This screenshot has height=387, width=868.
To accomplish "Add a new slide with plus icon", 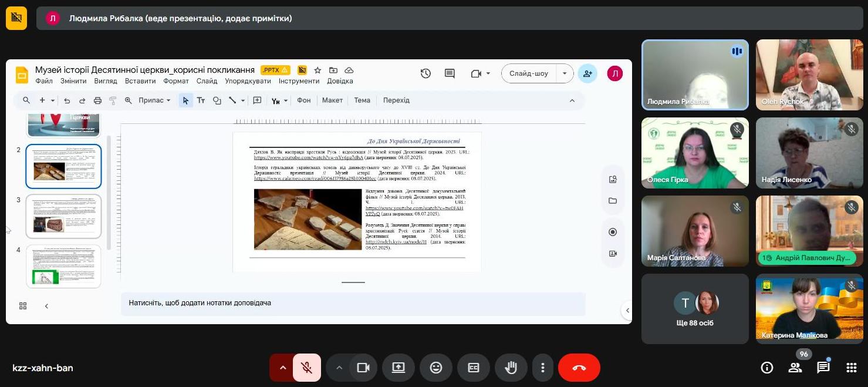I will (42, 100).
